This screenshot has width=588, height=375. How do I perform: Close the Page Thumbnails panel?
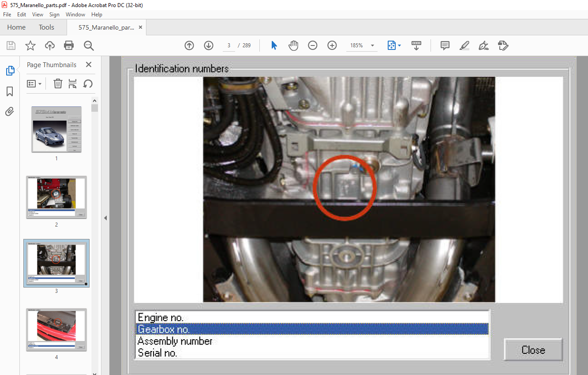[89, 64]
